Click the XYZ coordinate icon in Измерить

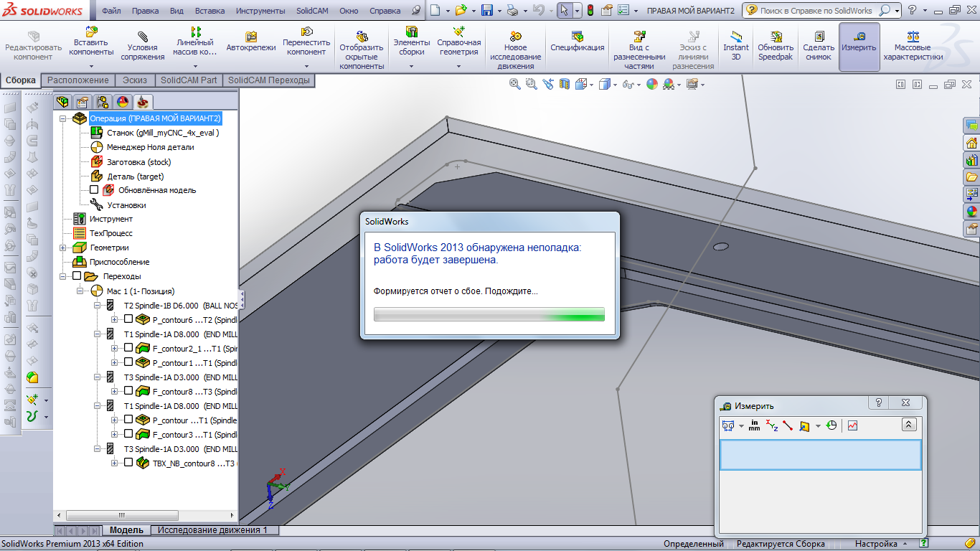tap(771, 425)
